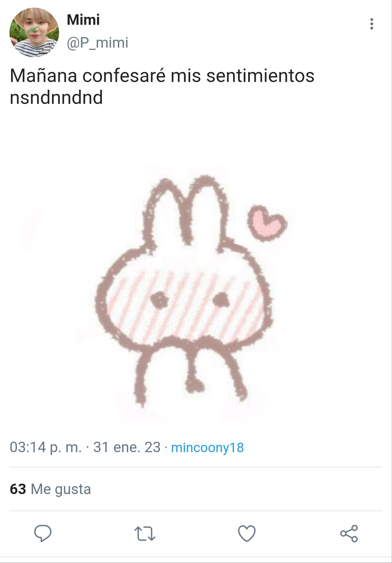
Task: Tap the retweet arrows icon
Action: coord(145,533)
